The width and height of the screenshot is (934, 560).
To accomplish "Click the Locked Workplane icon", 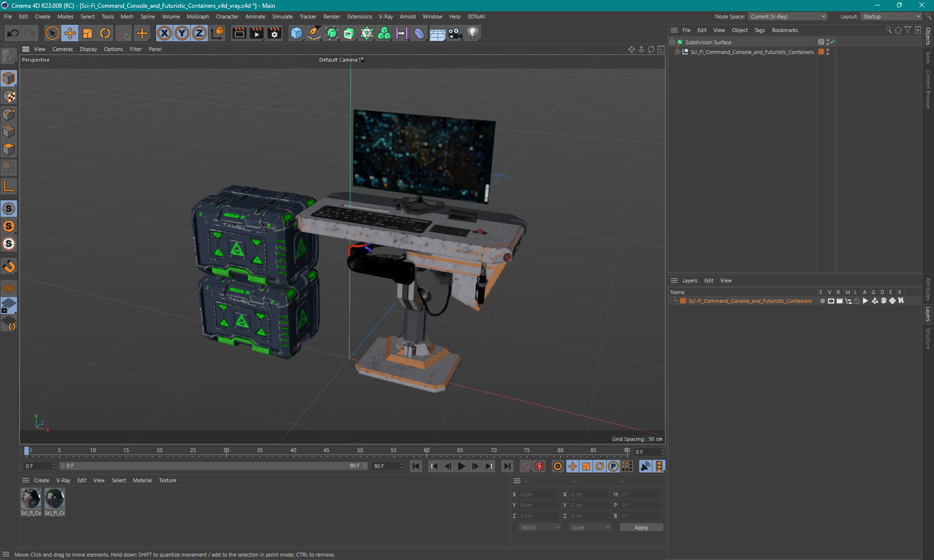I will pyautogui.click(x=9, y=306).
